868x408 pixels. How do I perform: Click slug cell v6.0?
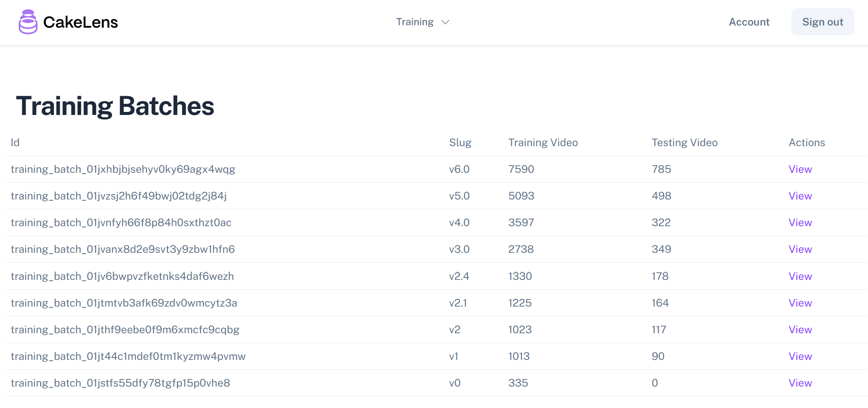pyautogui.click(x=459, y=169)
